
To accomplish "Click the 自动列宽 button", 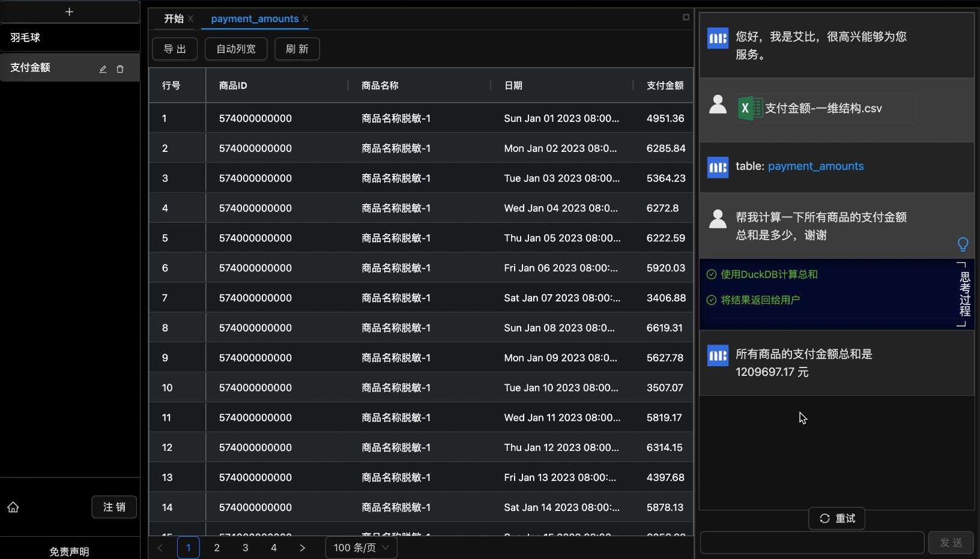I will [236, 49].
